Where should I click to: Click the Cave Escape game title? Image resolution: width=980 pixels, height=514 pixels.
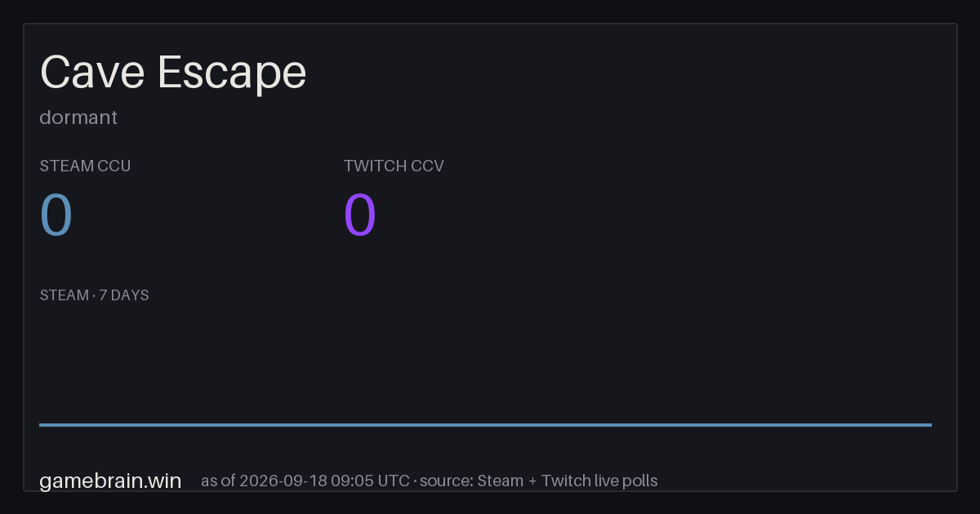tap(173, 73)
